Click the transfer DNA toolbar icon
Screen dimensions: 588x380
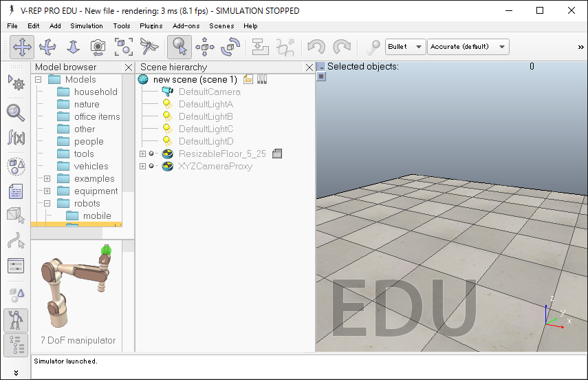(285, 47)
